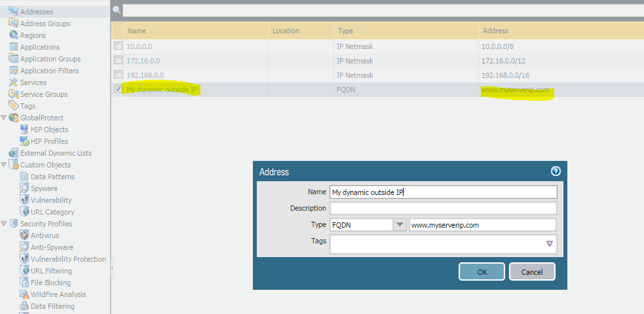
Task: Click the Data Patterns icon
Action: click(x=24, y=176)
